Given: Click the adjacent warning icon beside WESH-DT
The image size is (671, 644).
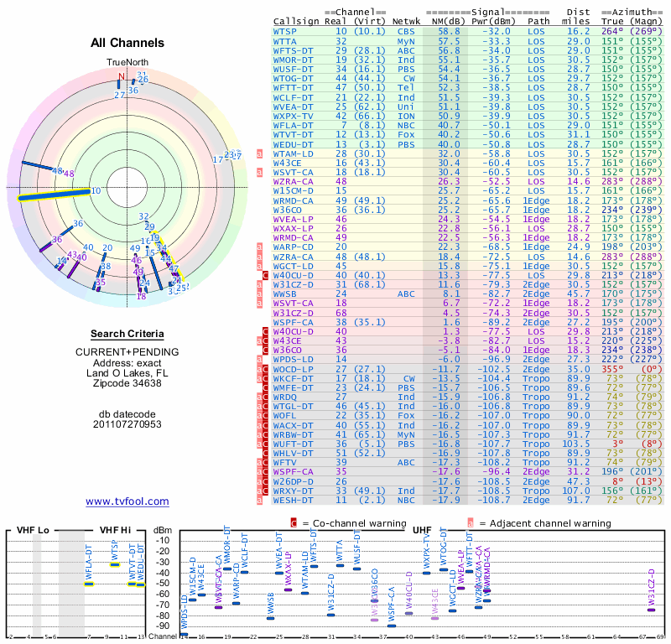Looking at the screenshot, I should [261, 499].
